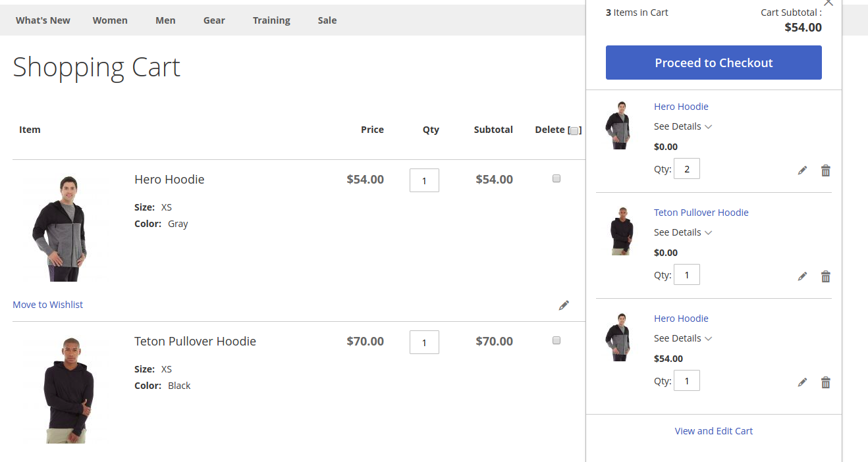Screen dimensions: 868x462
Task: Open the pencil edit icon in Hero Hoodie row
Action: (x=564, y=305)
